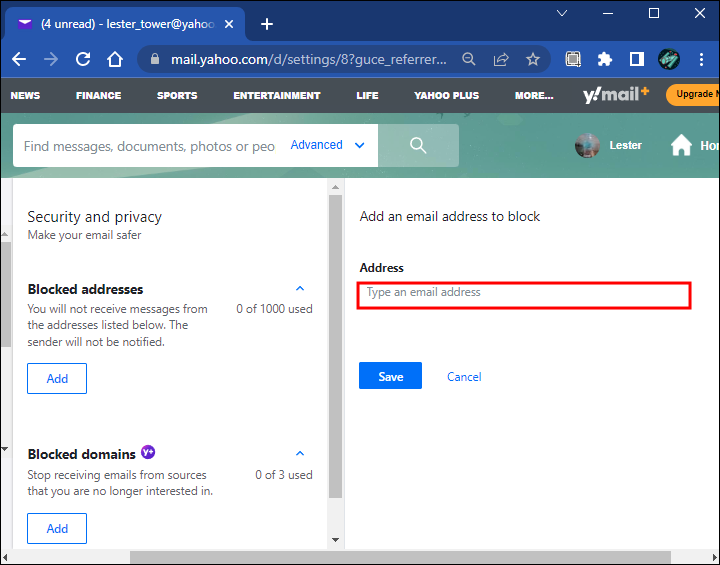Click Add under Blocked addresses
Viewport: 720px width, 565px height.
click(57, 379)
